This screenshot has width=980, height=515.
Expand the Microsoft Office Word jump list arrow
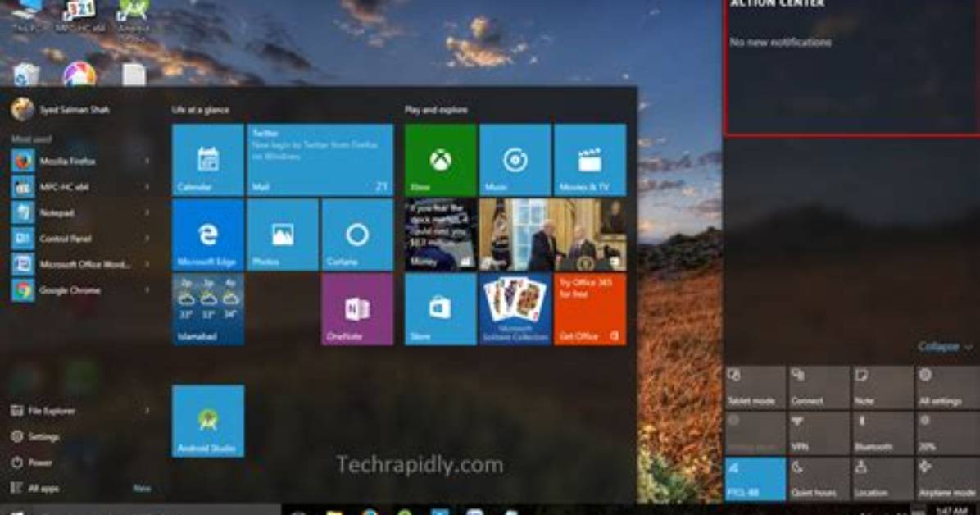(x=147, y=264)
